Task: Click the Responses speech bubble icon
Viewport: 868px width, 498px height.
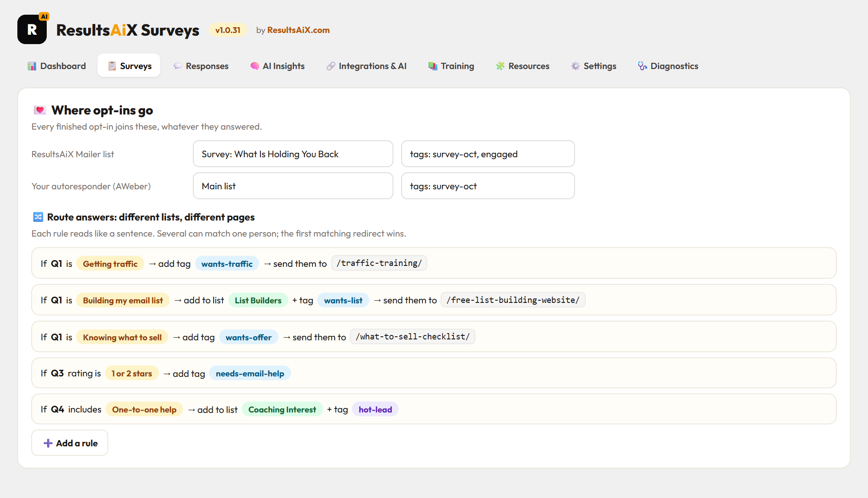Action: point(178,66)
